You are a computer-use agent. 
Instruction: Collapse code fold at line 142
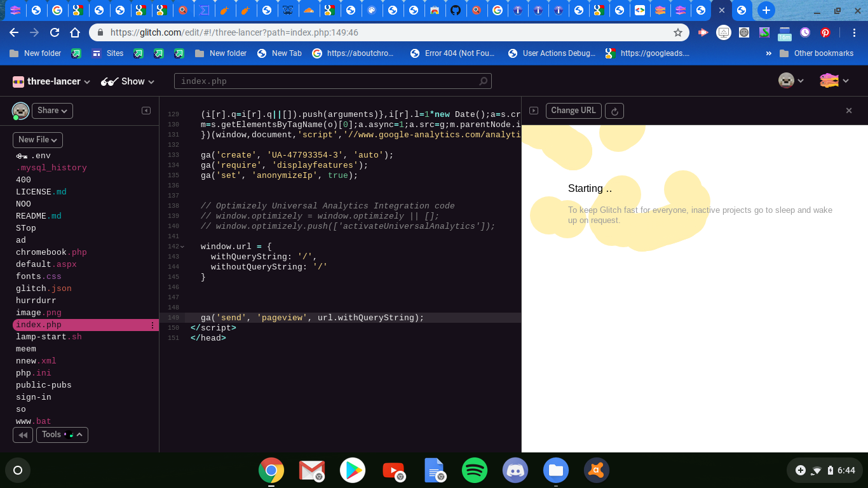coord(182,247)
